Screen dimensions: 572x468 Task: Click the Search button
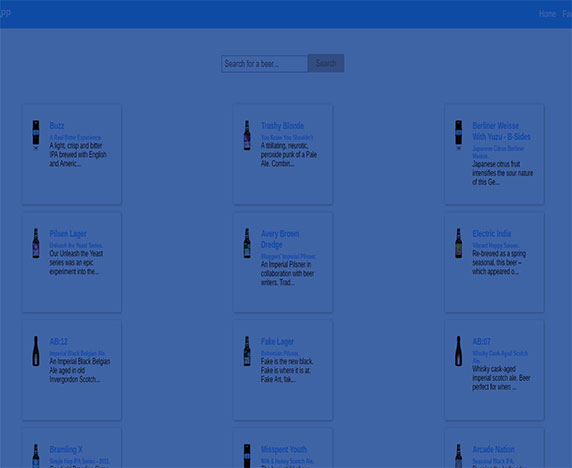pyautogui.click(x=326, y=63)
